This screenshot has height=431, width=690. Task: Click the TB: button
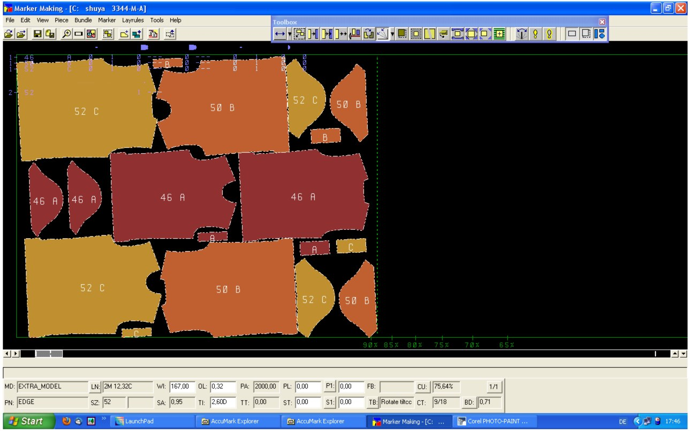372,402
